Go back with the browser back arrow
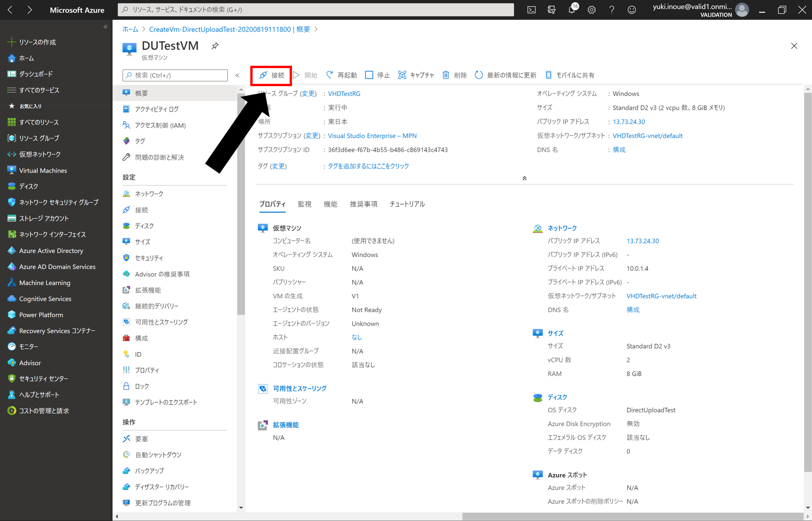 coord(10,10)
